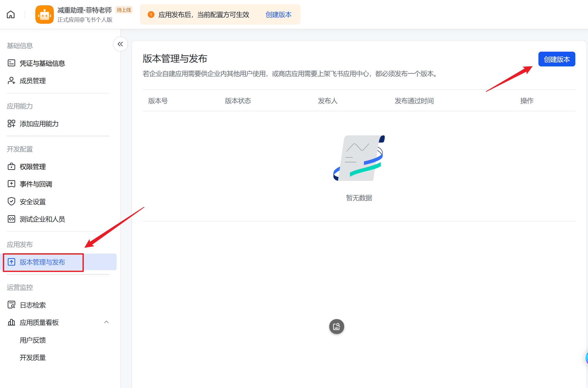Click the 日志检索 search-log icon
Image resolution: width=588 pixels, height=388 pixels.
11,305
